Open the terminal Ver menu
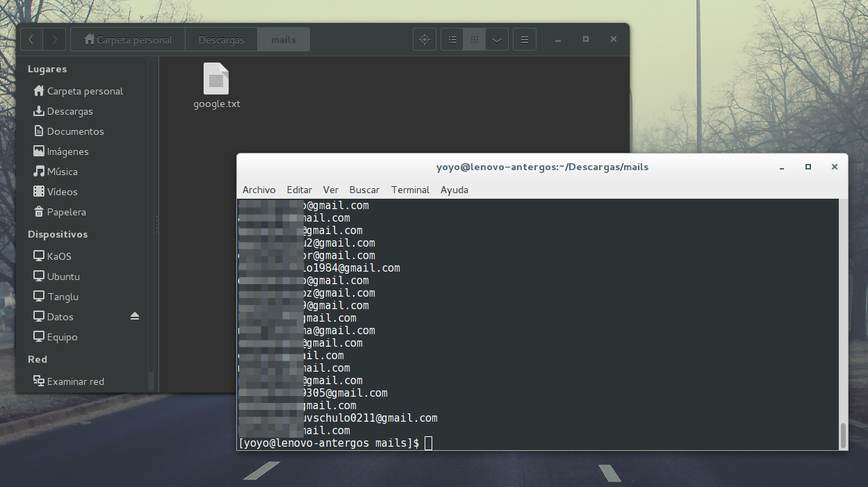 pyautogui.click(x=331, y=190)
